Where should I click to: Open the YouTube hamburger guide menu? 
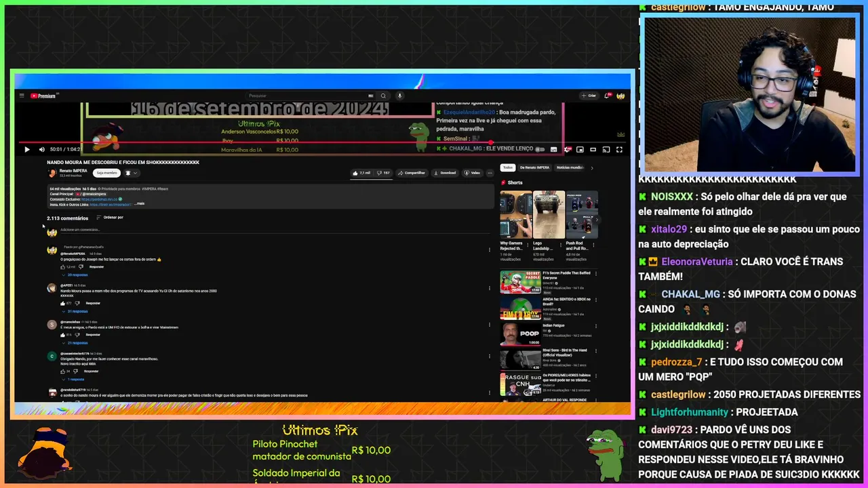[x=22, y=96]
